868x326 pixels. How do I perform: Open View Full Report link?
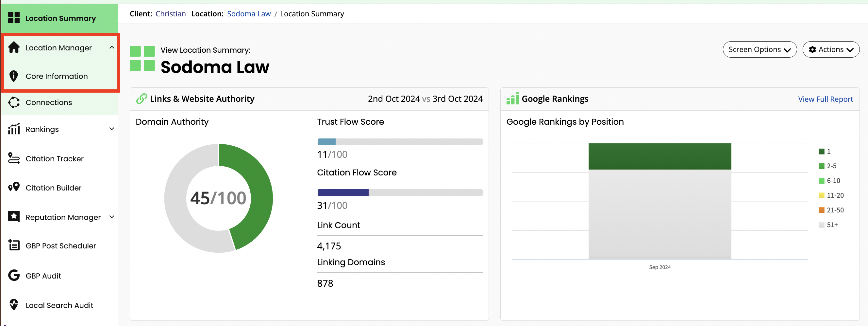click(x=825, y=99)
